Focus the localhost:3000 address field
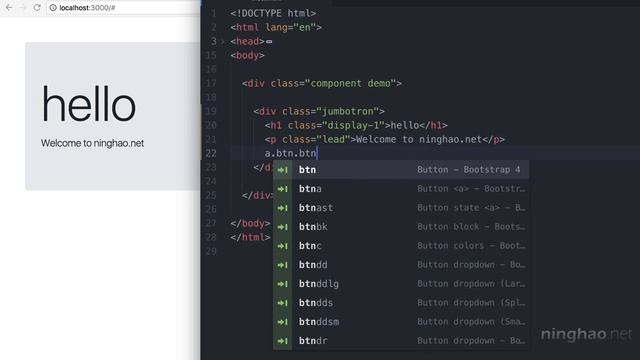This screenshot has height=360, width=640. [123, 8]
